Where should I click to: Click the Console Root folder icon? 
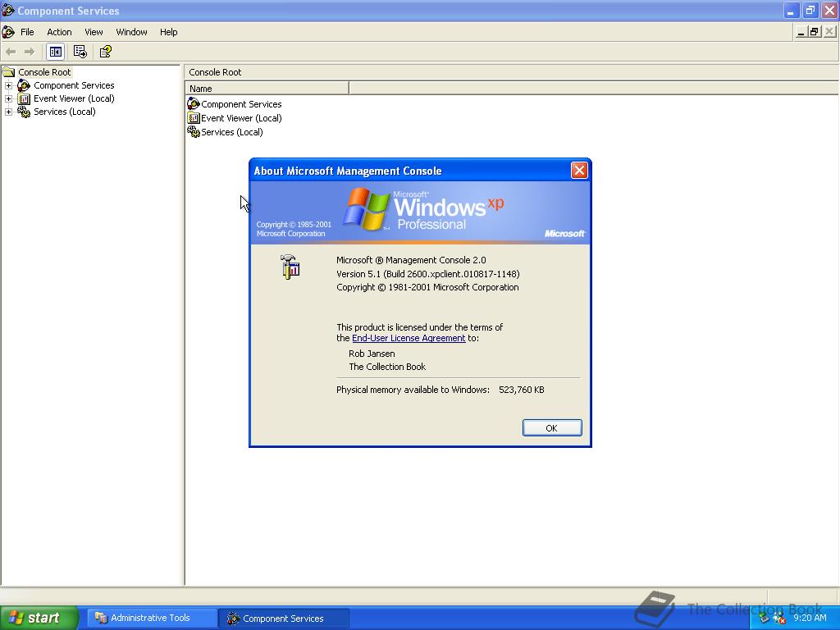(x=8, y=72)
